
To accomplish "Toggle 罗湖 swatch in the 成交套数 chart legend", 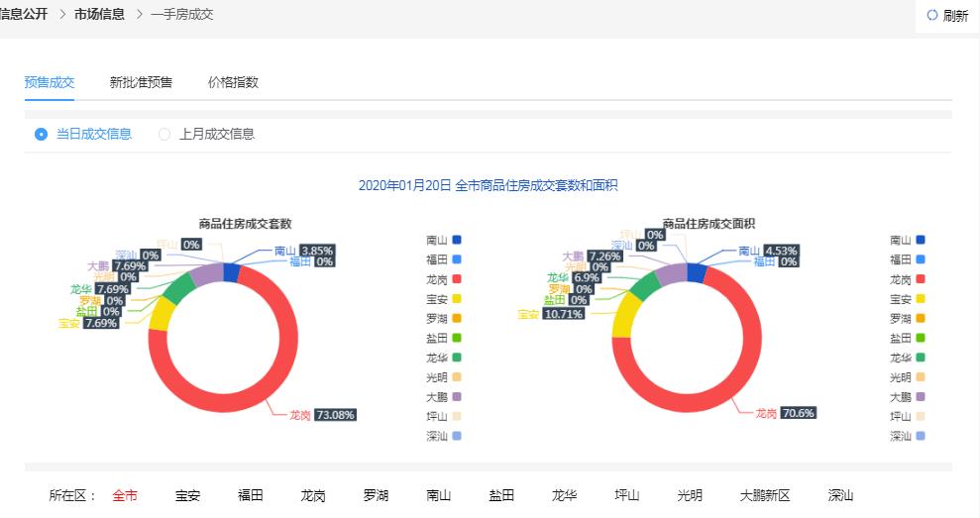I will 457,318.
